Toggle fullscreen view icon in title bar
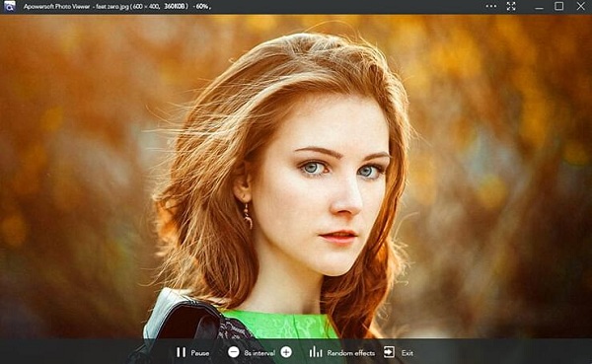This screenshot has height=364, width=592. click(511, 6)
